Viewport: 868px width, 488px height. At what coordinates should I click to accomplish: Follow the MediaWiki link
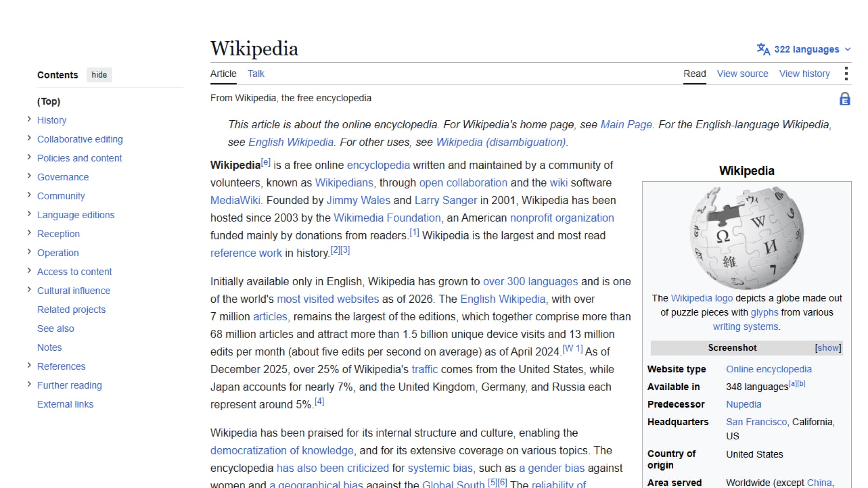tap(235, 201)
